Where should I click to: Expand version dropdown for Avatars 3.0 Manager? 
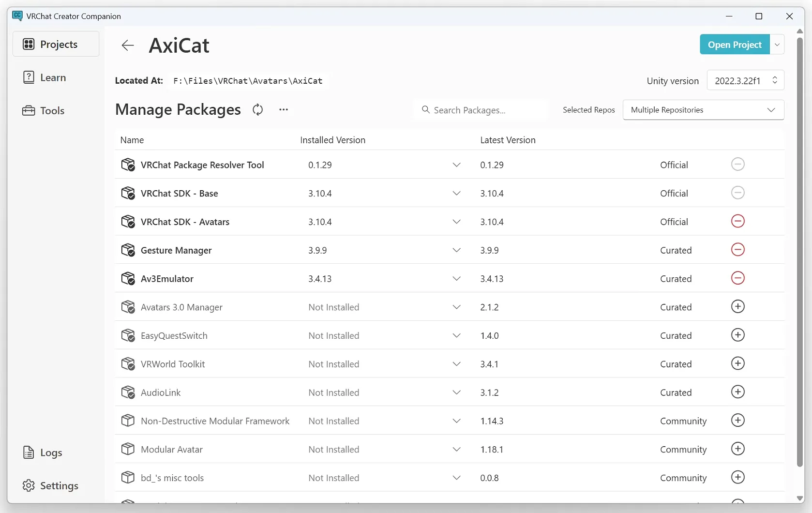(456, 307)
